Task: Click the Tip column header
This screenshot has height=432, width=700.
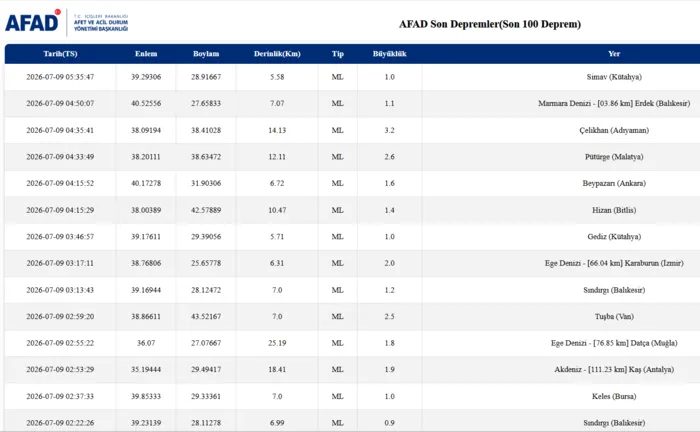Action: tap(338, 54)
